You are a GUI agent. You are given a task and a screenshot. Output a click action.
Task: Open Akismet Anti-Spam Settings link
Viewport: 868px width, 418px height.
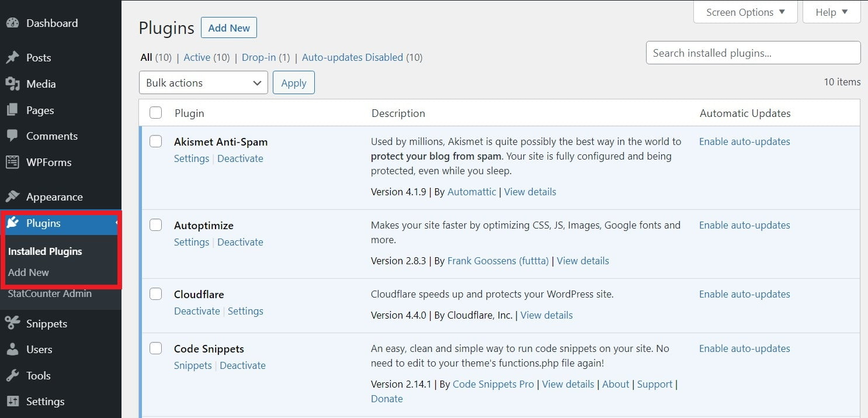pos(192,158)
